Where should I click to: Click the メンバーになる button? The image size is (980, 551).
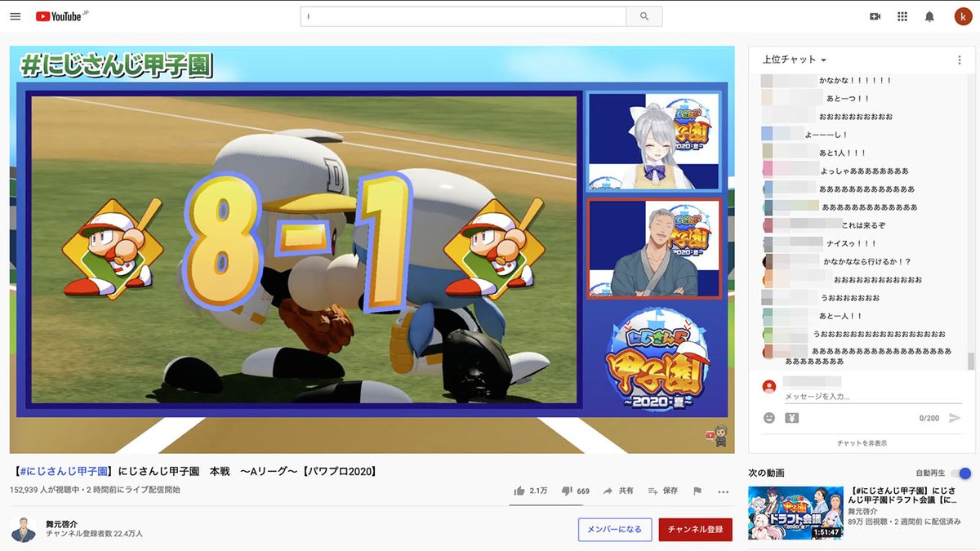(615, 529)
